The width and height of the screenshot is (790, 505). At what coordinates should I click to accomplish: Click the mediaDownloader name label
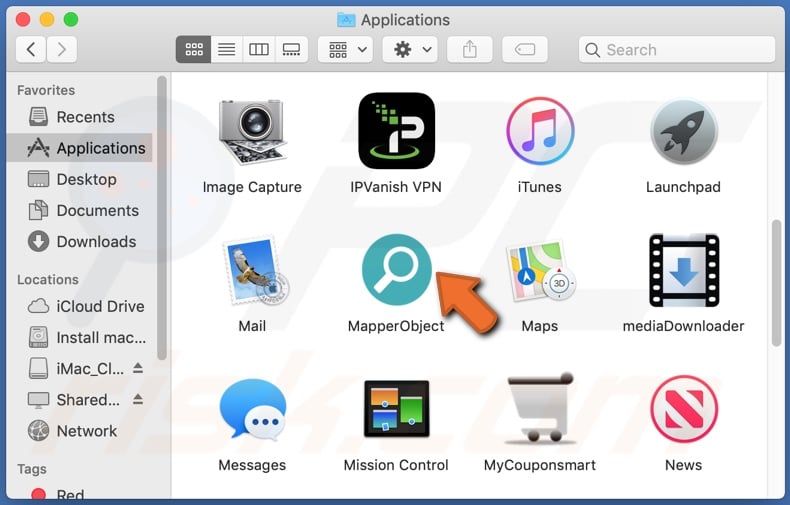684,326
